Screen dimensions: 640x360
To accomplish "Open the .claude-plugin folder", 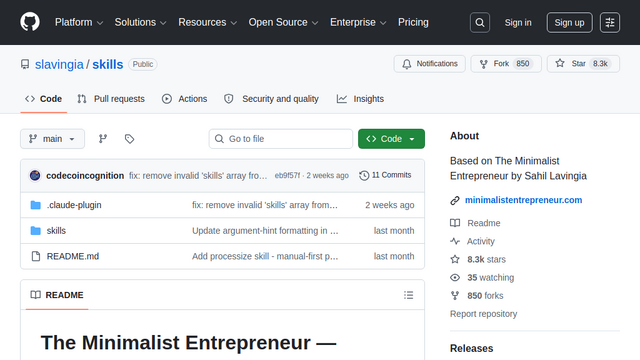I will 74,205.
